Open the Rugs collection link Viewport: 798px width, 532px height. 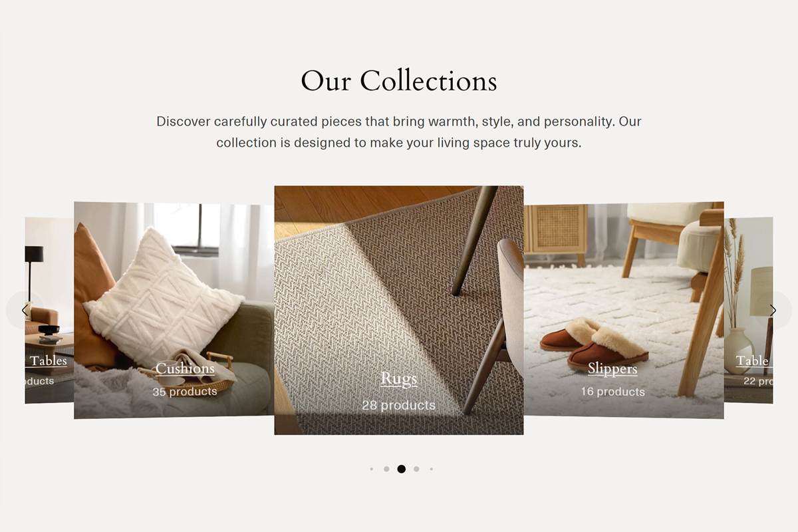tap(399, 378)
